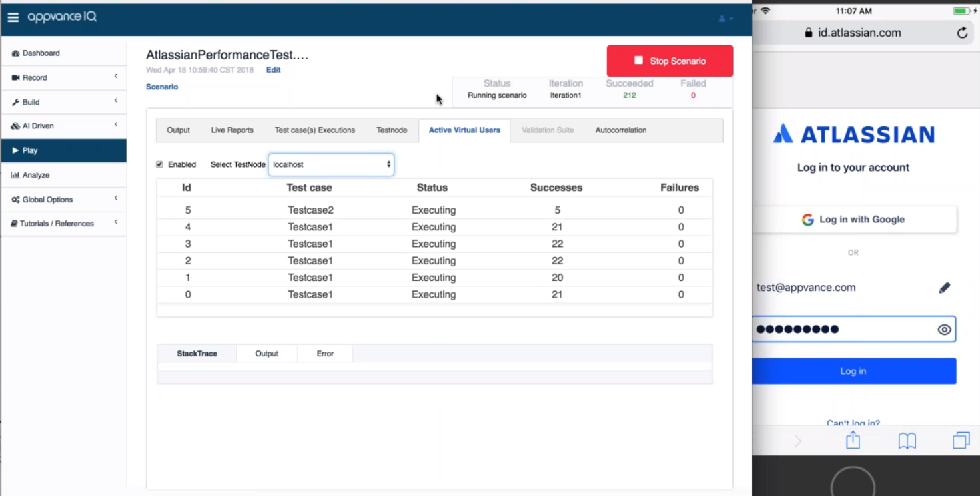The image size is (980, 496).
Task: Click the Successes column header
Action: (556, 188)
